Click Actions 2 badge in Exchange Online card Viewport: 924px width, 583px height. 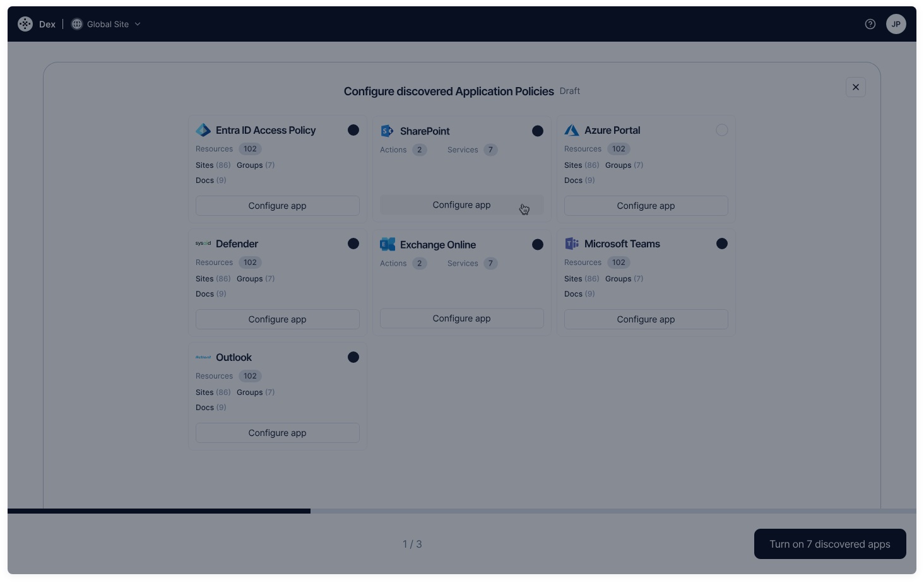(x=420, y=264)
